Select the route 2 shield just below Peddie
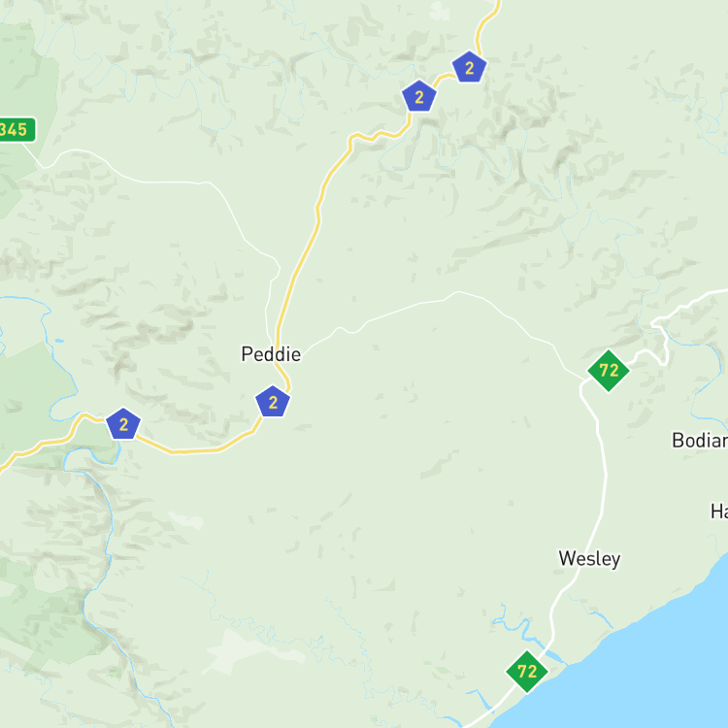This screenshot has height=728, width=728. 273,402
